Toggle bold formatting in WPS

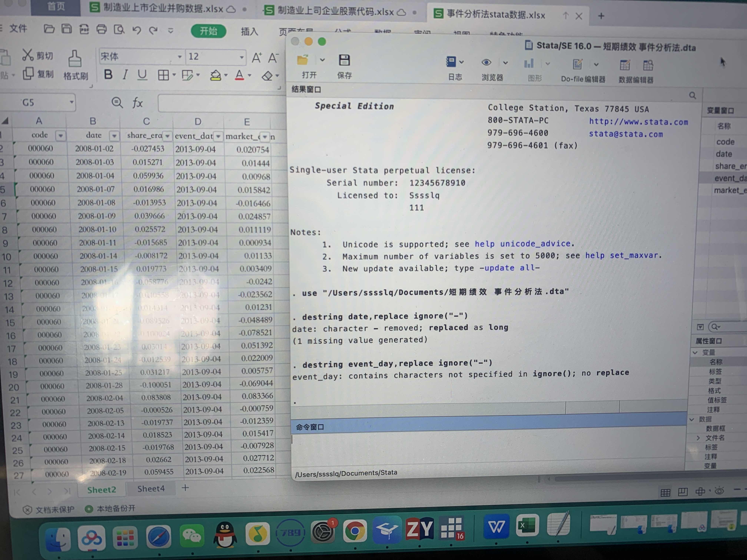(x=108, y=74)
